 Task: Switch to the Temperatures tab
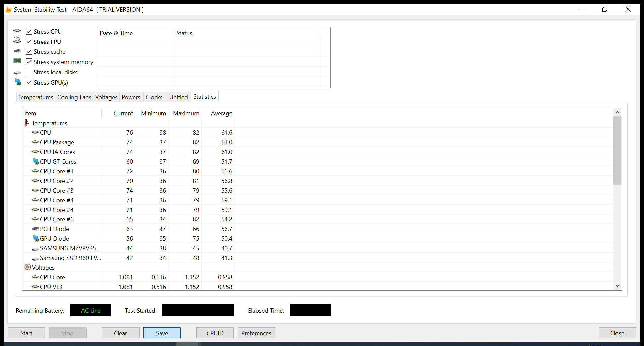tap(35, 97)
